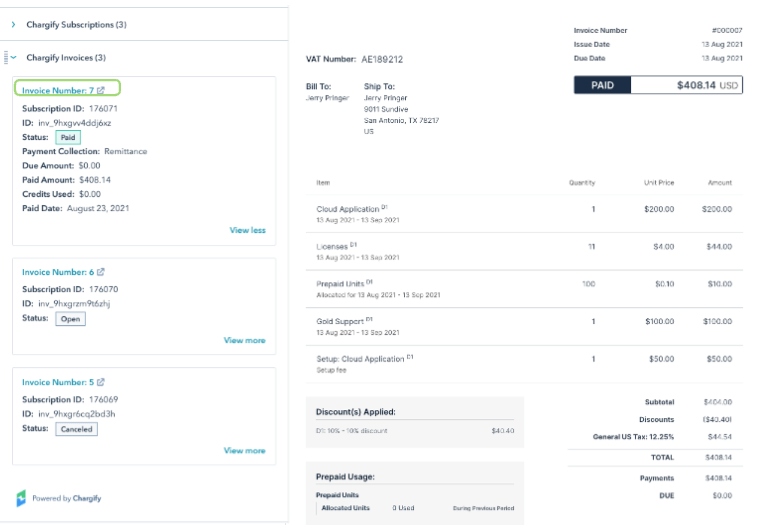Click the external link icon for Invoice 6
The height and width of the screenshot is (525, 758).
(101, 272)
